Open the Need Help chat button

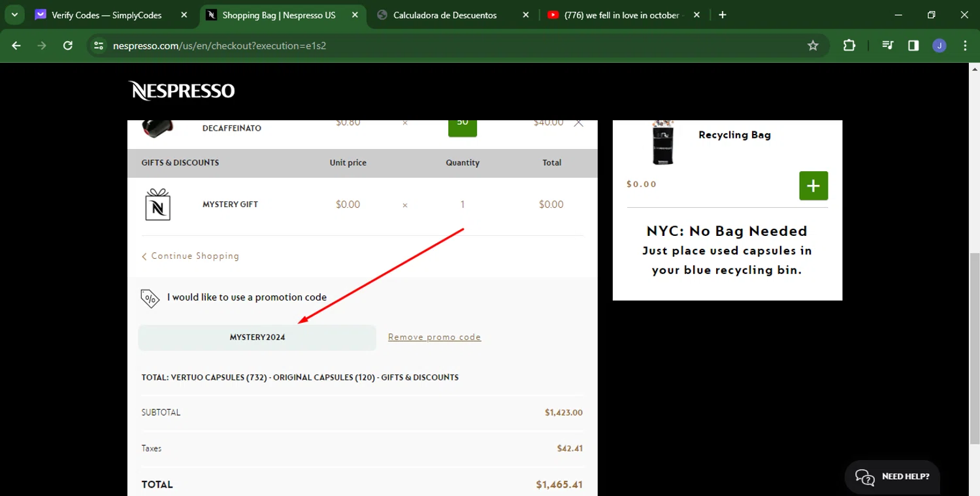click(892, 477)
